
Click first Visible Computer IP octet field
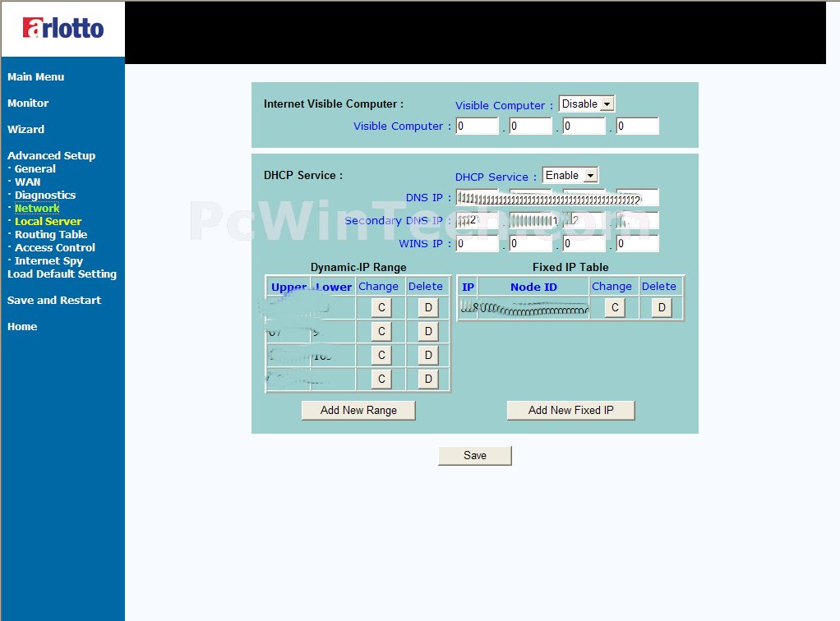(477, 126)
